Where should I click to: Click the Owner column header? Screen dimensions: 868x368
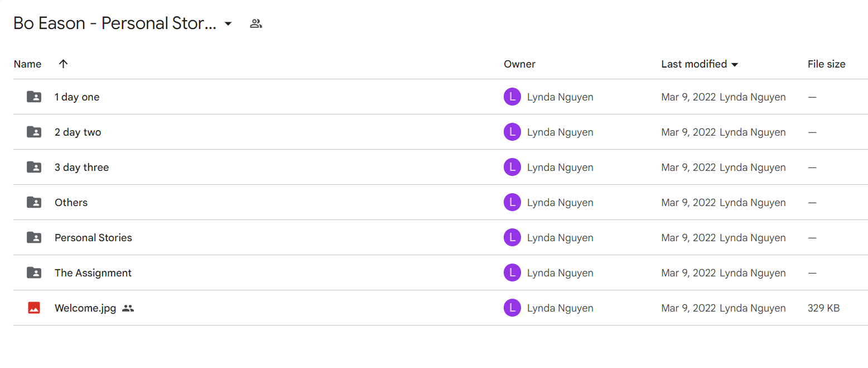click(519, 64)
